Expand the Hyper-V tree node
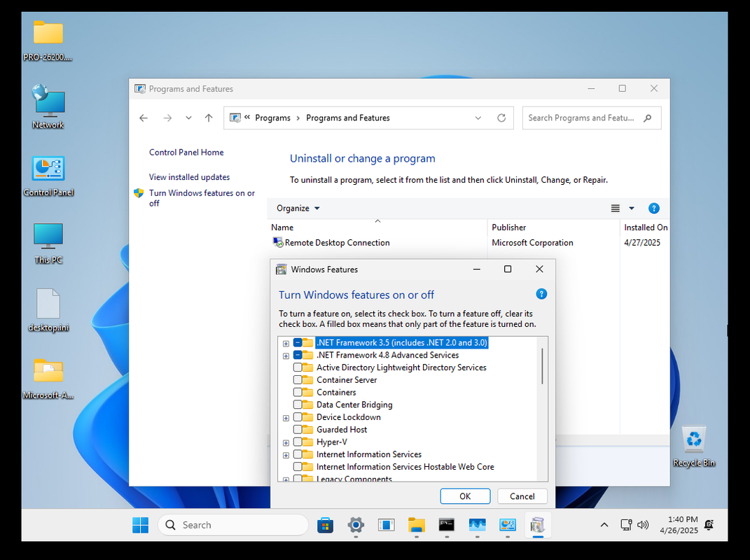Screen dimensions: 750x560 point(286,443)
